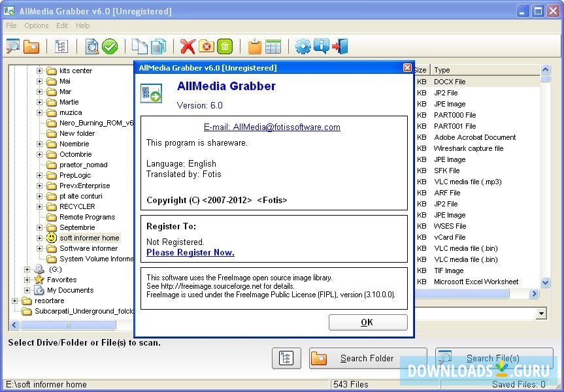Click the tree icon button beside Search Folder
The height and width of the screenshot is (392, 564).
pos(286,358)
